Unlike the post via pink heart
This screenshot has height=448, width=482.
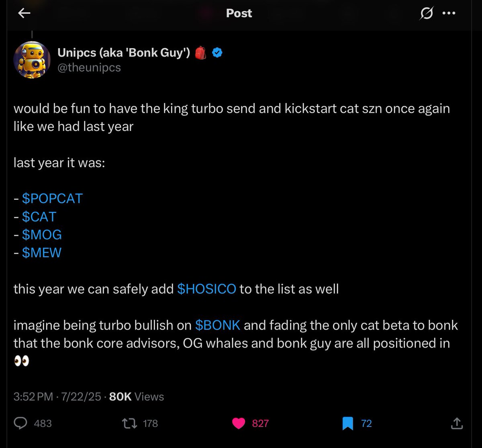[x=239, y=423]
